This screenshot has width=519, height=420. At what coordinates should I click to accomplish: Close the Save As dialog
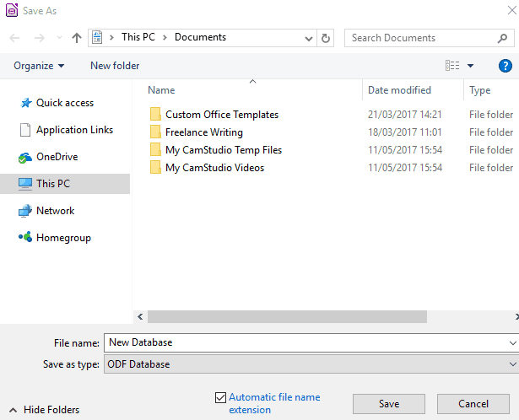click(511, 10)
